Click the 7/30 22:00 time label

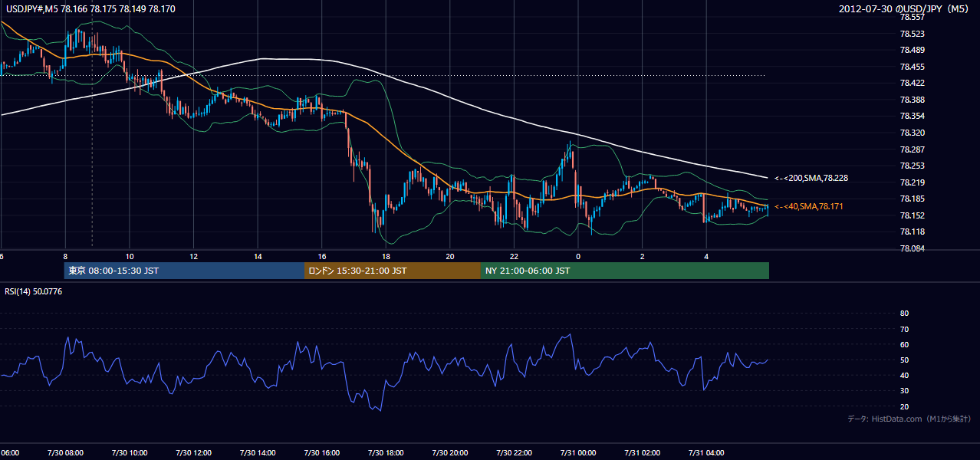(x=514, y=452)
